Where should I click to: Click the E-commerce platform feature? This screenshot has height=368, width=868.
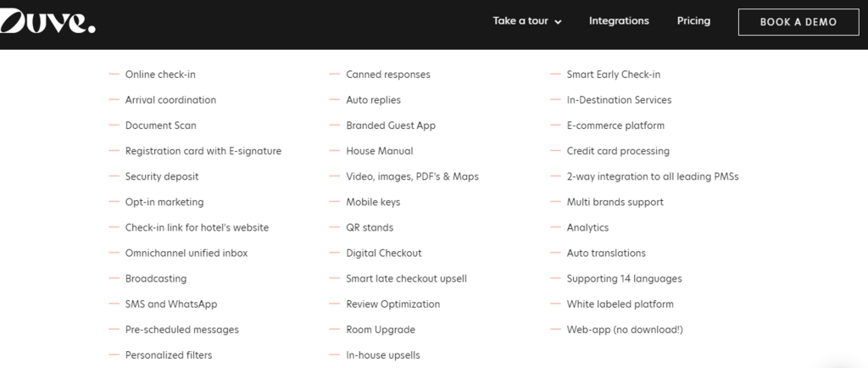pos(615,125)
